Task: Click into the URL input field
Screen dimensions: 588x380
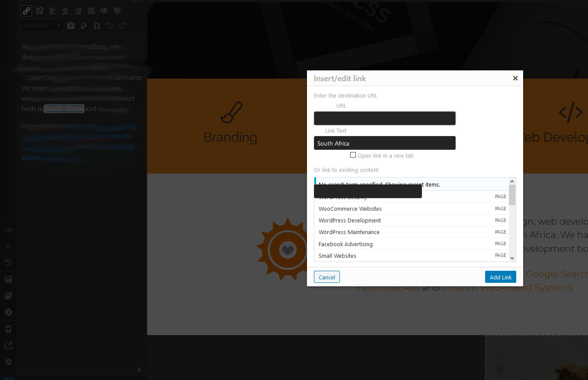Action: point(384,118)
